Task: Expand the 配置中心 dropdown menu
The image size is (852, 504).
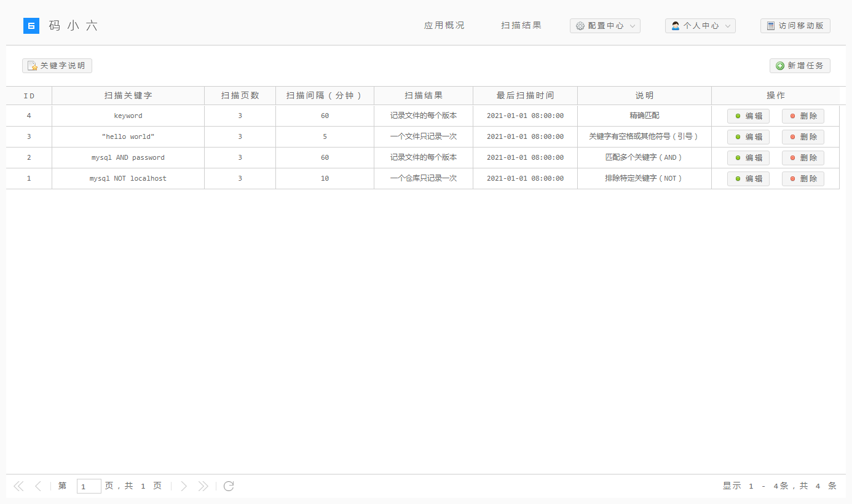Action: [605, 26]
